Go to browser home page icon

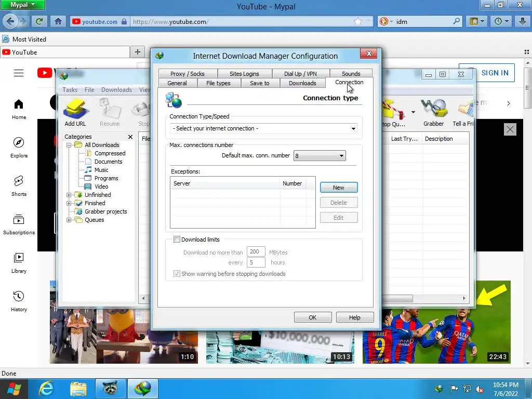(58, 21)
